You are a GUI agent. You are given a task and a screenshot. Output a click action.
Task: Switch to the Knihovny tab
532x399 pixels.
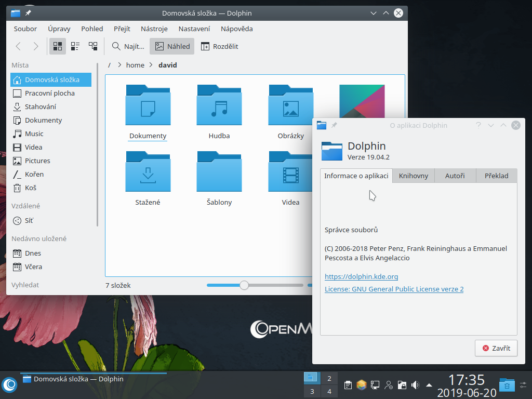coord(413,176)
